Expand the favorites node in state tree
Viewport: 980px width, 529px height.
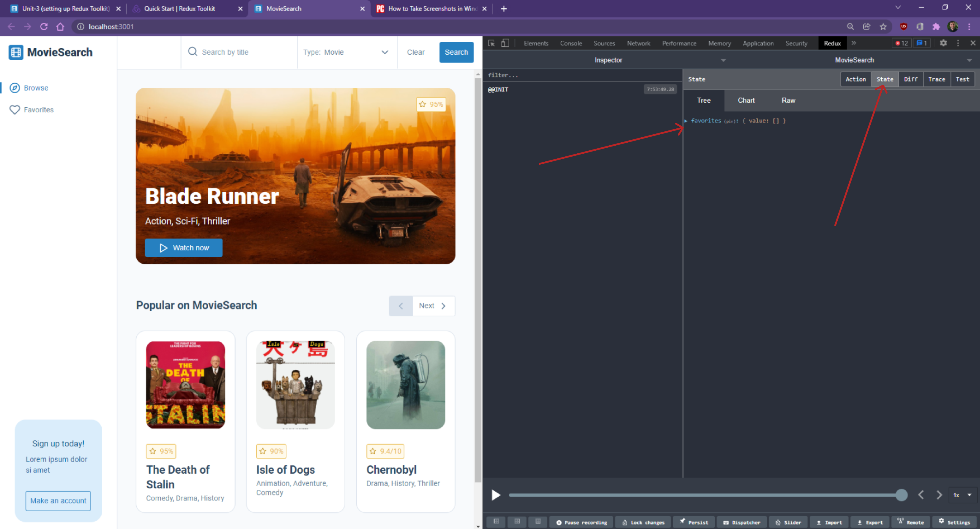(x=686, y=121)
